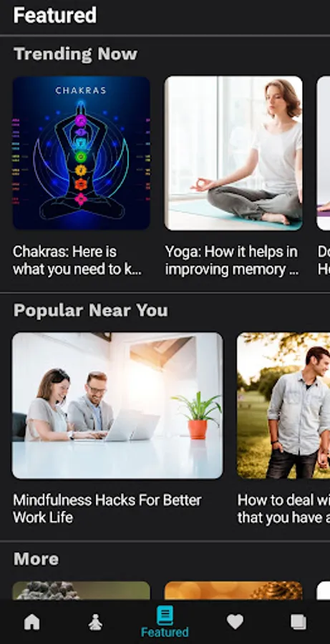This screenshot has width=330, height=644.
Task: Tap the 'Popular Near You' section heading
Action: click(x=90, y=311)
